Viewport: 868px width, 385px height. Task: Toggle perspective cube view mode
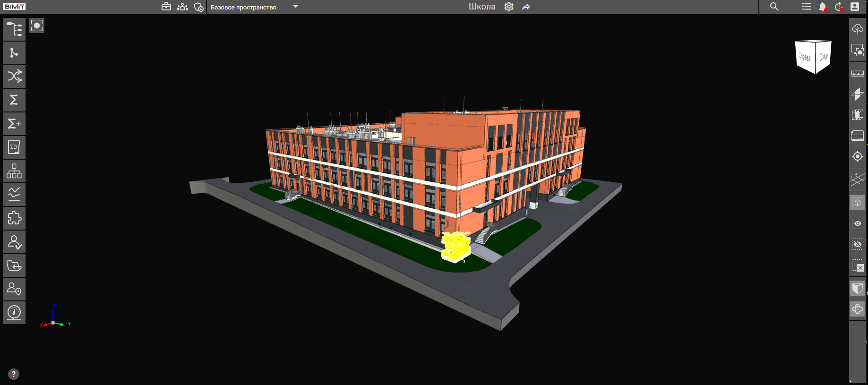coord(857,288)
